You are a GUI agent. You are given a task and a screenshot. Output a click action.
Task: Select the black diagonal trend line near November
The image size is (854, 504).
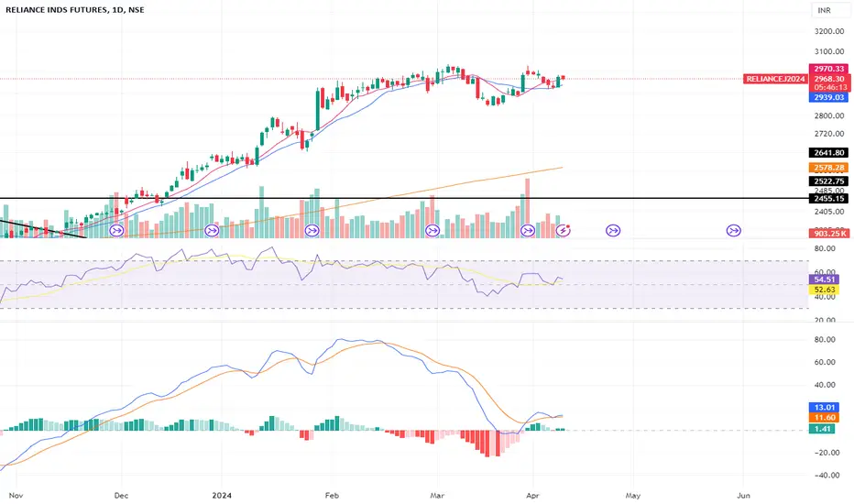tap(44, 229)
